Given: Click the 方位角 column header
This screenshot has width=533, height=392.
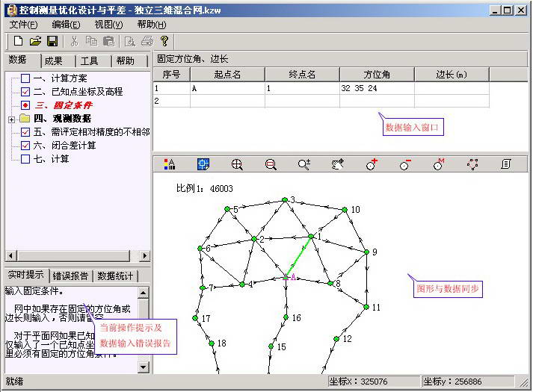Looking at the screenshot, I should (x=377, y=75).
